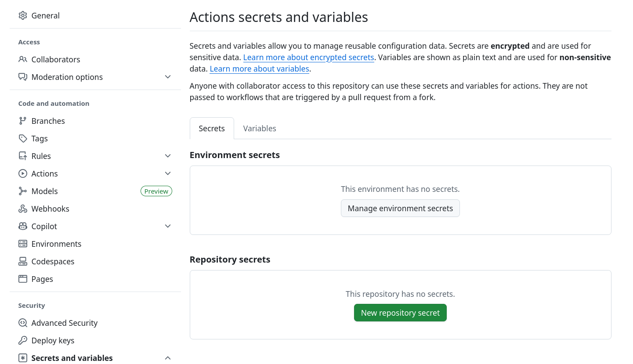Expand the Actions settings chevron

tap(168, 173)
